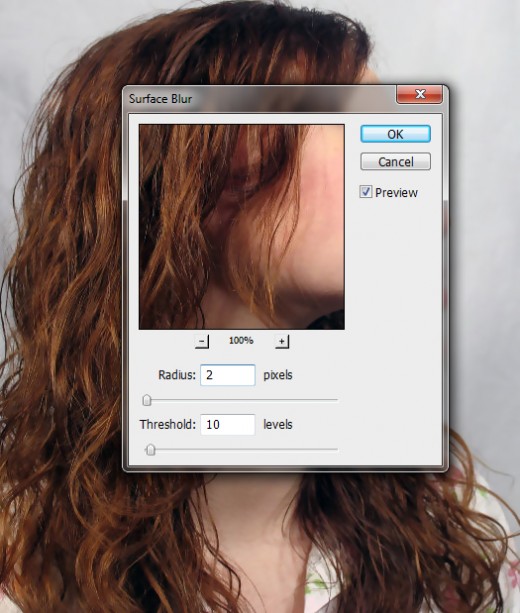Zoom out preview with minus button
Image resolution: width=520 pixels, height=613 pixels.
tap(202, 341)
